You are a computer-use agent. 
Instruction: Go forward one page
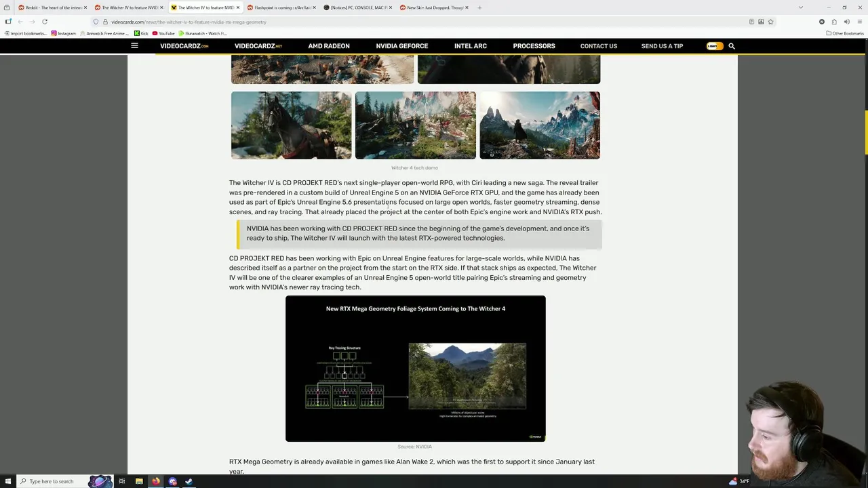[32, 22]
